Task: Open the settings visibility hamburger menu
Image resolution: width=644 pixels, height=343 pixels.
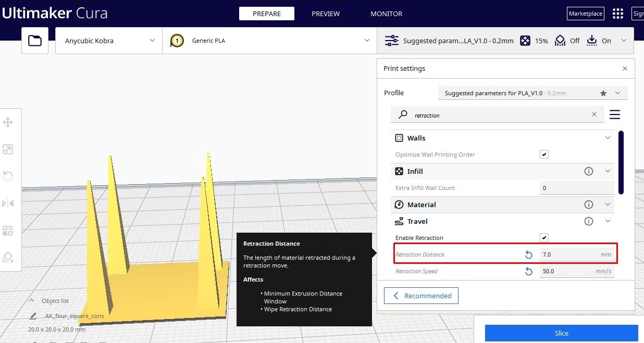Action: 615,115
